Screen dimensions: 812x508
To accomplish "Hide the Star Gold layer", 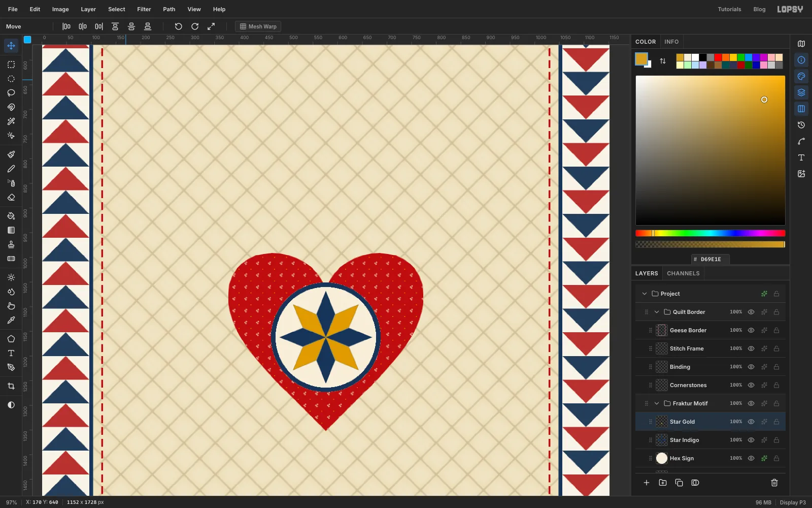I will [x=751, y=422].
